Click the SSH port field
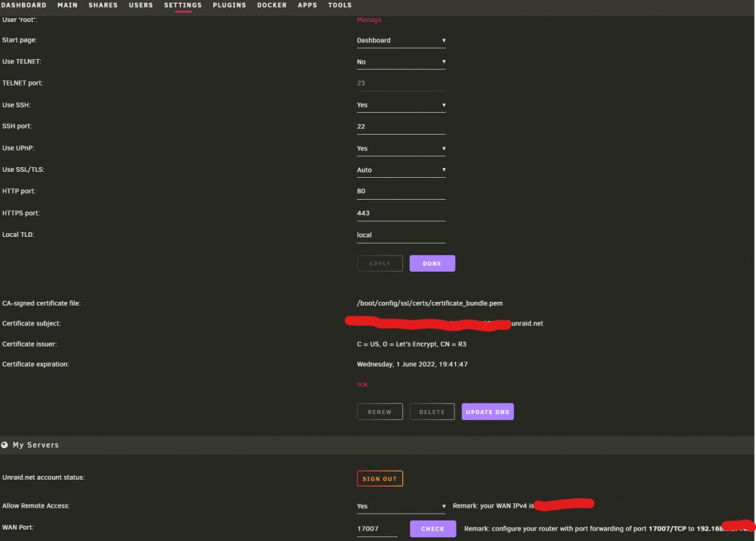The width and height of the screenshot is (756, 541). click(x=401, y=127)
